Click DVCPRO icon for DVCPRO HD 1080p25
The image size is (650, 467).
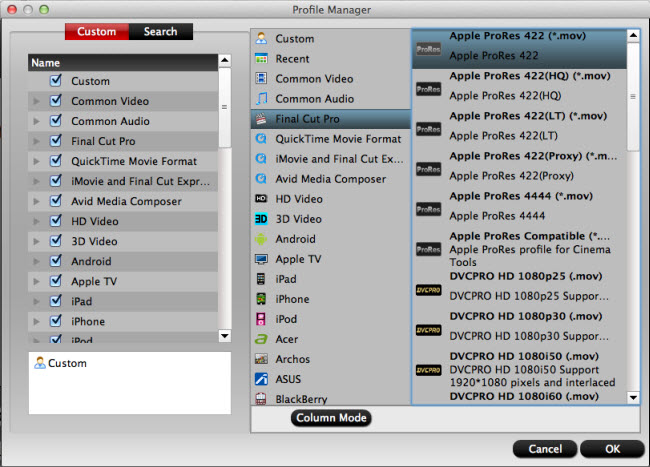click(429, 290)
